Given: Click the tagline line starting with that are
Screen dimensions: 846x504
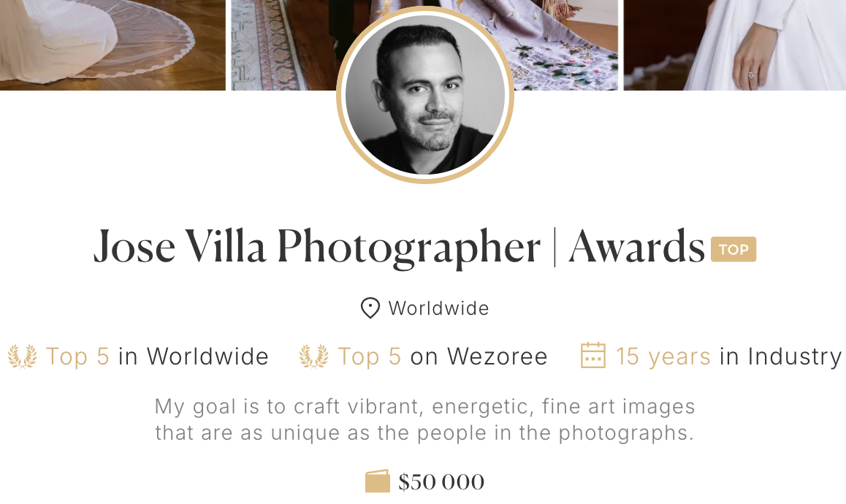Looking at the screenshot, I should pos(424,433).
